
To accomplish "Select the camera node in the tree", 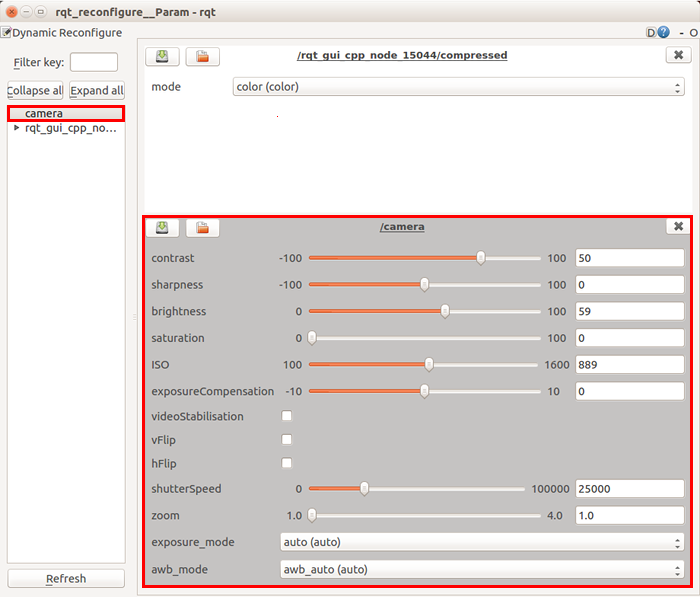I will (x=44, y=114).
